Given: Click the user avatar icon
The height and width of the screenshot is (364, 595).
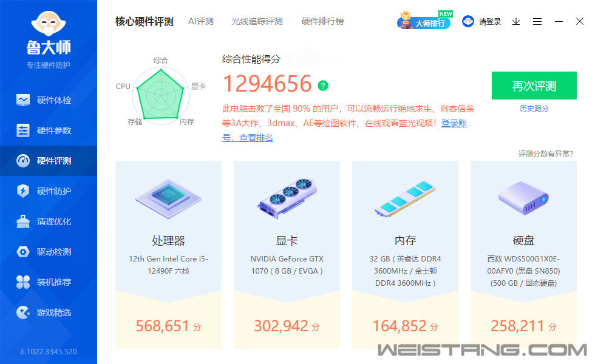Looking at the screenshot, I should tap(468, 21).
